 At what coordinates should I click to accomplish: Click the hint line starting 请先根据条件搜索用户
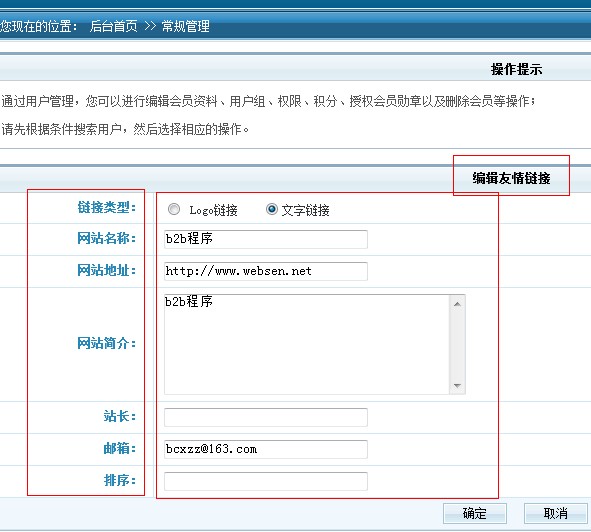[125, 129]
